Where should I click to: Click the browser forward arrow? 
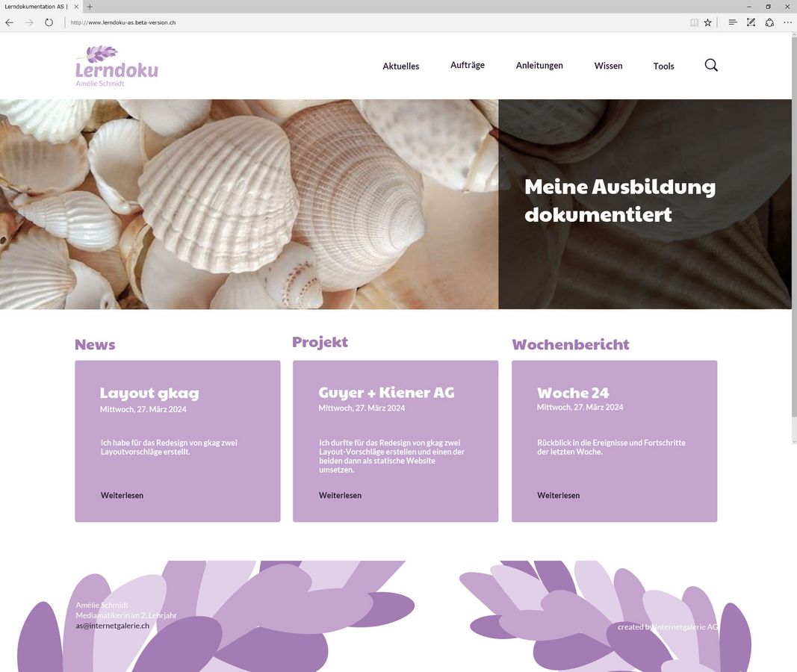[29, 22]
